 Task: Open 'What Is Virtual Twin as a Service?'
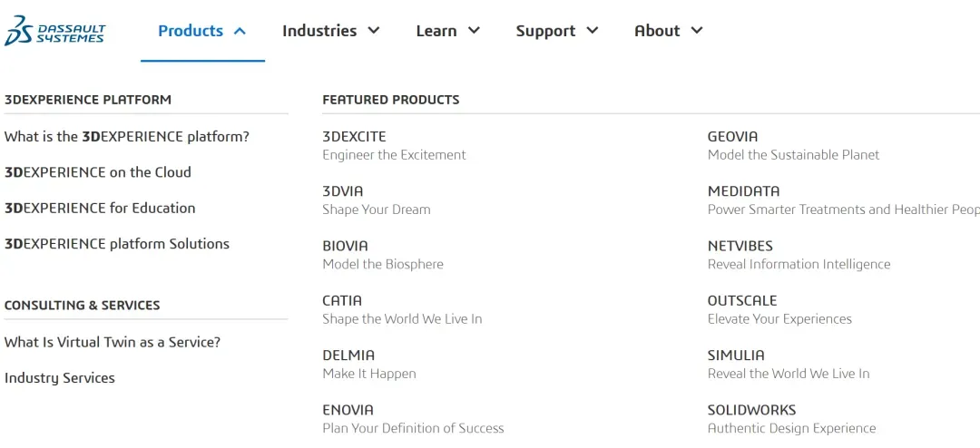coord(113,342)
